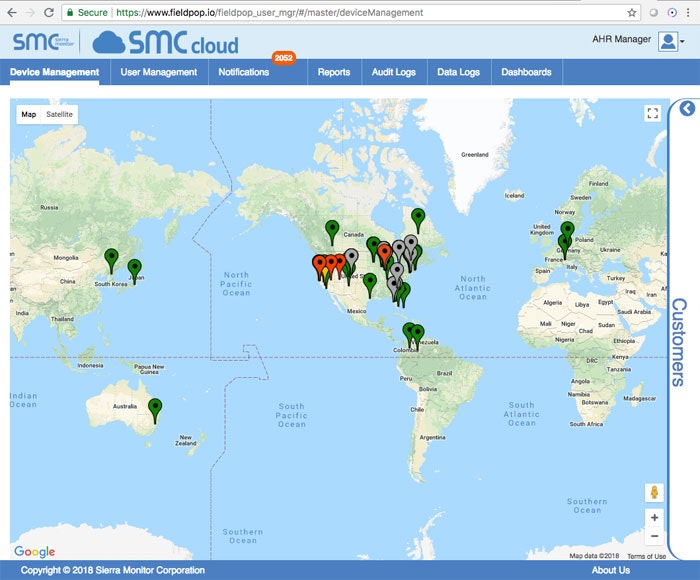Open the AHR Manager user avatar

[668, 41]
